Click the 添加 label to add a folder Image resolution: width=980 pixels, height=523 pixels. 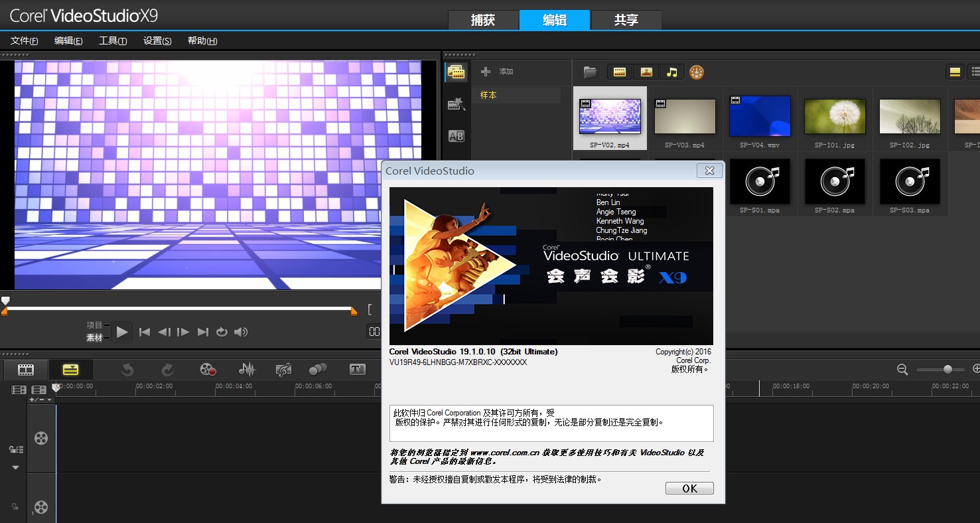[x=506, y=72]
